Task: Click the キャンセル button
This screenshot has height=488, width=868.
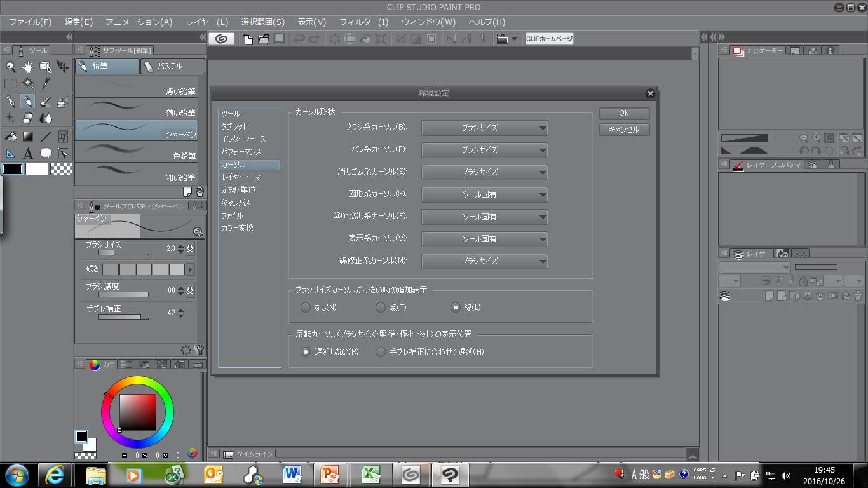Action: coord(623,130)
